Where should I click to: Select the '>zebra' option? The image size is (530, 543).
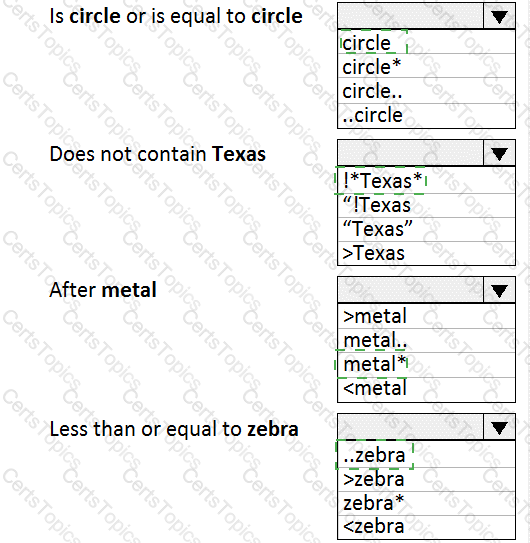(x=426, y=479)
